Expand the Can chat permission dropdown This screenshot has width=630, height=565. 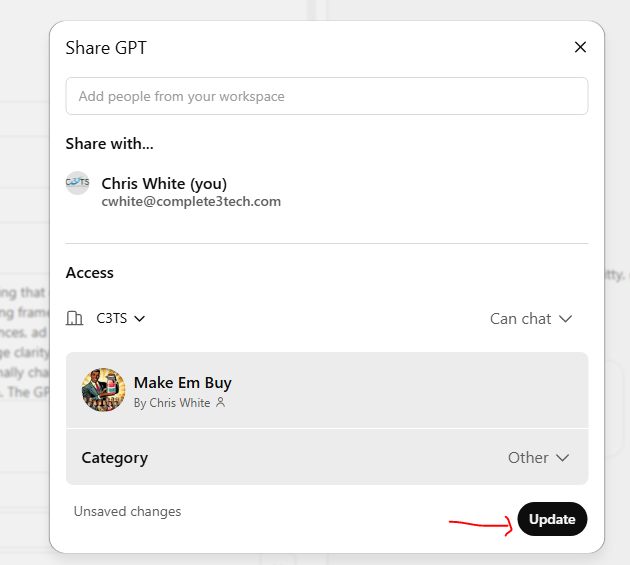point(530,318)
